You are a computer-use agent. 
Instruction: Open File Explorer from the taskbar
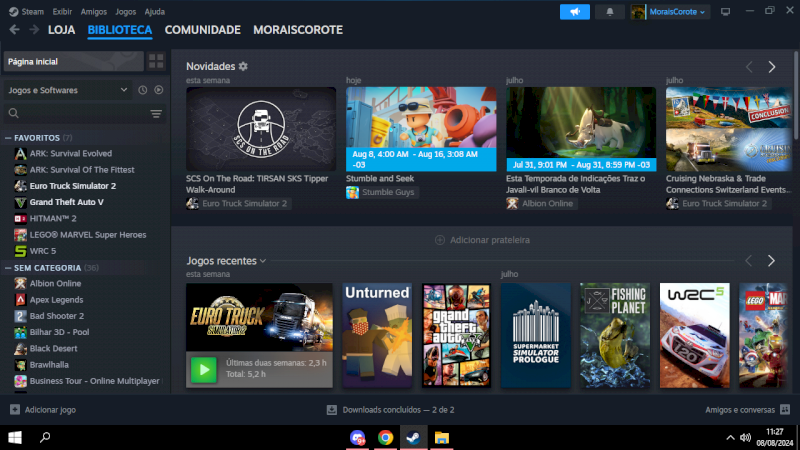pos(442,437)
